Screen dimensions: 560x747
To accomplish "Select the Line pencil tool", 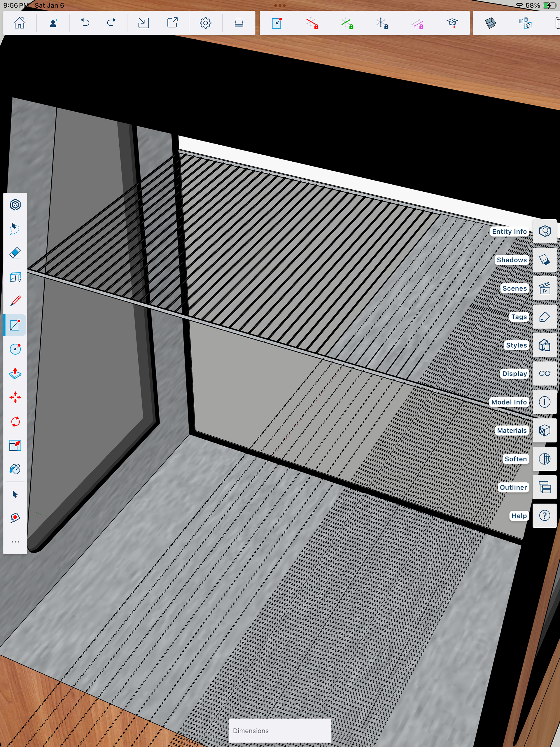I will 15,300.
